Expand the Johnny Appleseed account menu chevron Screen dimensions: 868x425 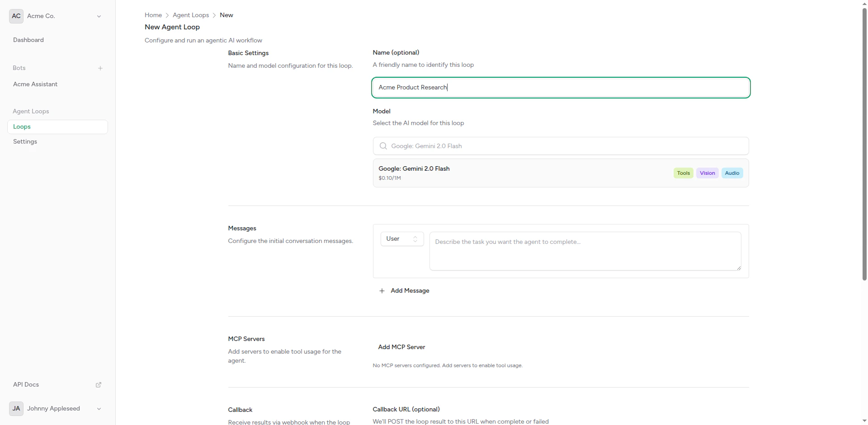99,409
